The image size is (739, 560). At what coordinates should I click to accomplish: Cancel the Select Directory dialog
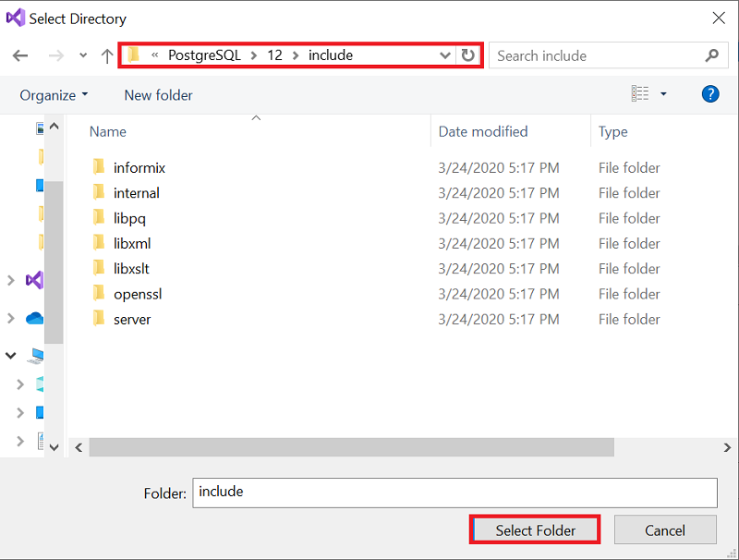[665, 530]
